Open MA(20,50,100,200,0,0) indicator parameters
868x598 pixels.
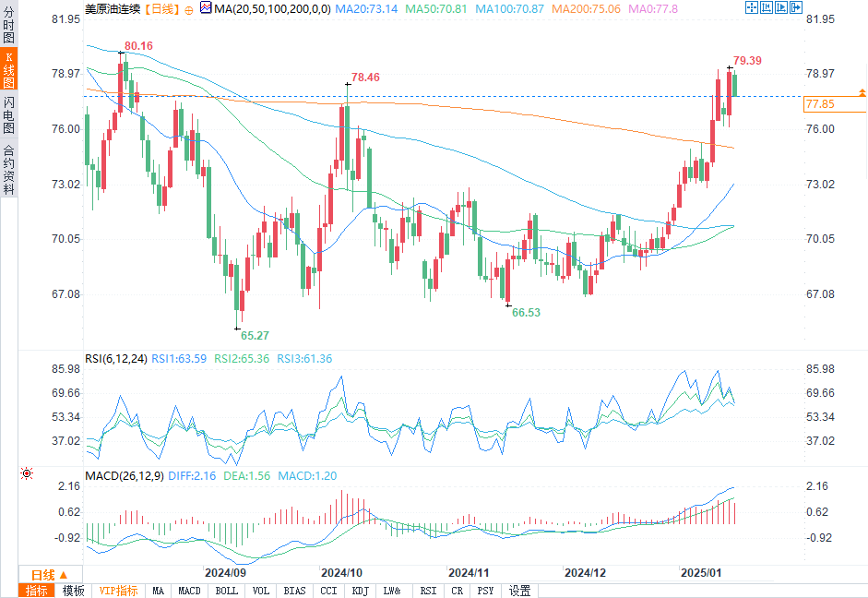[268, 9]
